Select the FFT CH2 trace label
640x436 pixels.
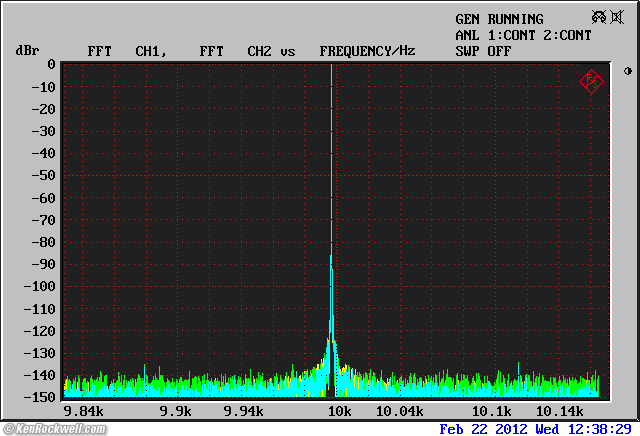pyautogui.click(x=236, y=50)
